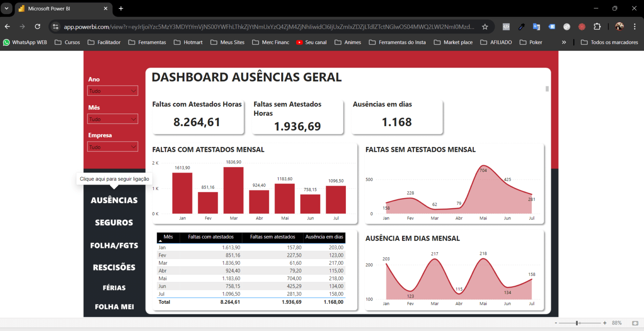Select the Ano filter option Tudo
The image size is (644, 331).
tap(112, 91)
